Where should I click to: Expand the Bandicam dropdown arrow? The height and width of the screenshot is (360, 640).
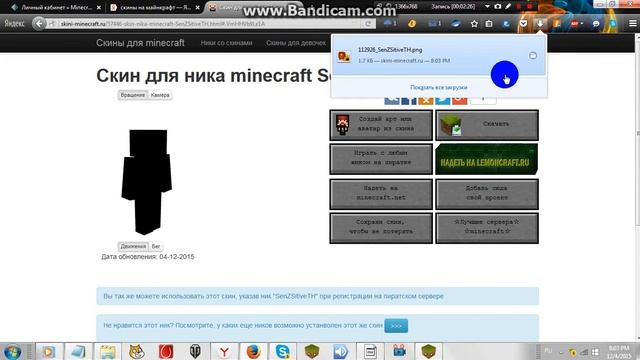coord(487,7)
